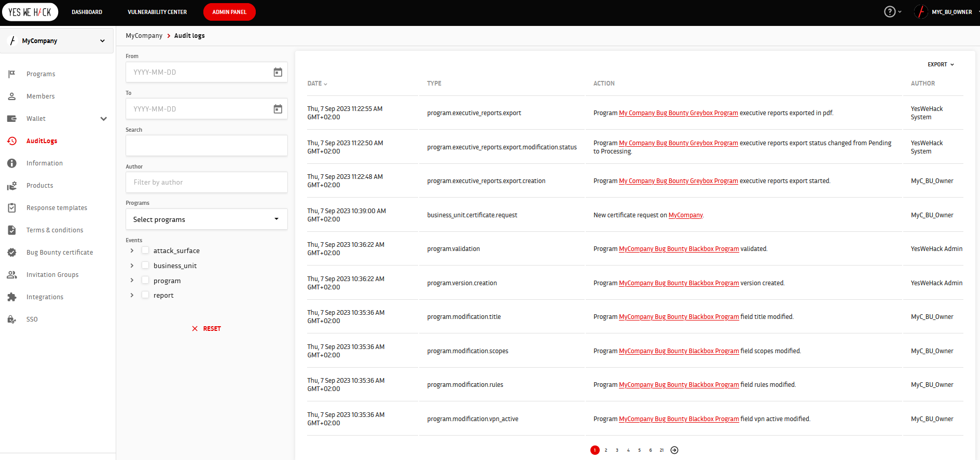The width and height of the screenshot is (980, 460).
Task: Check the attack_surface events checkbox
Action: point(145,250)
